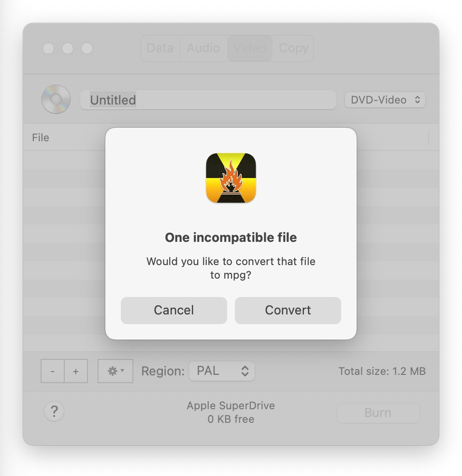Click the disc icon beside the Untitled field
Viewport: 462px width, 476px height.
pos(56,99)
